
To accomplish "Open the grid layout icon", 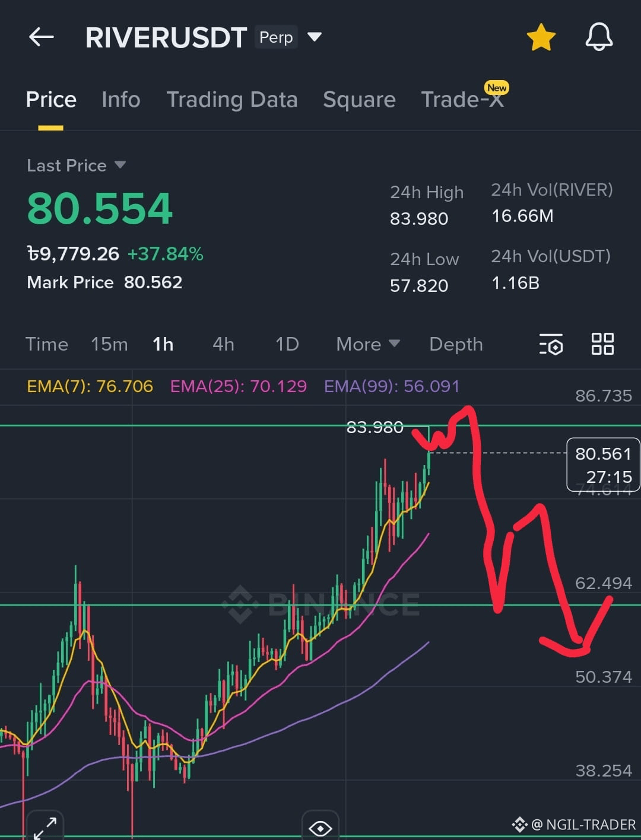I will [x=602, y=344].
